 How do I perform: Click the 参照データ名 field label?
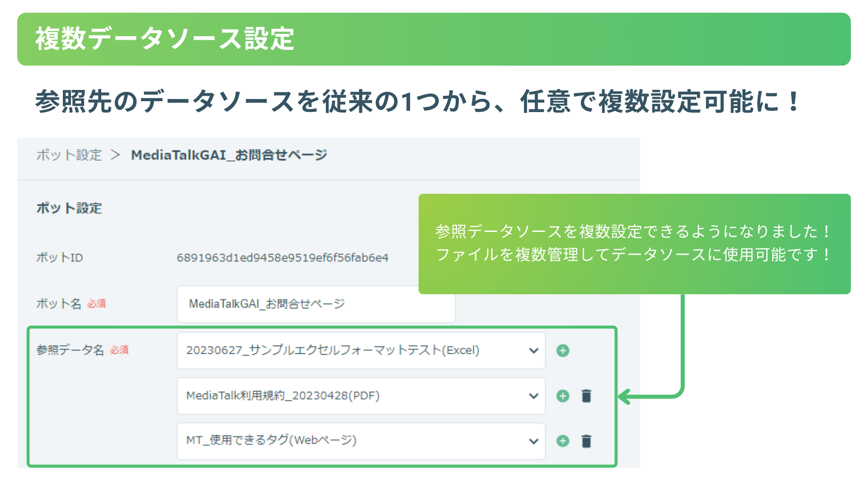[x=70, y=350]
